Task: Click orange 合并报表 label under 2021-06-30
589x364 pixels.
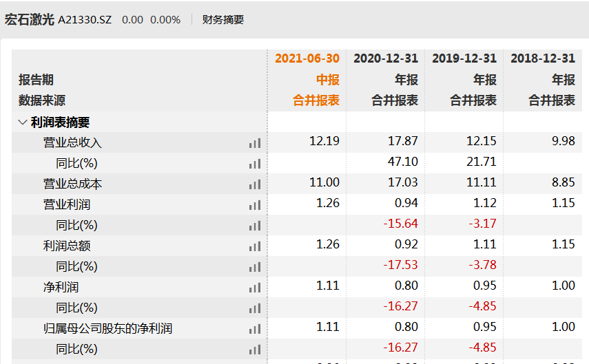Action: [316, 100]
